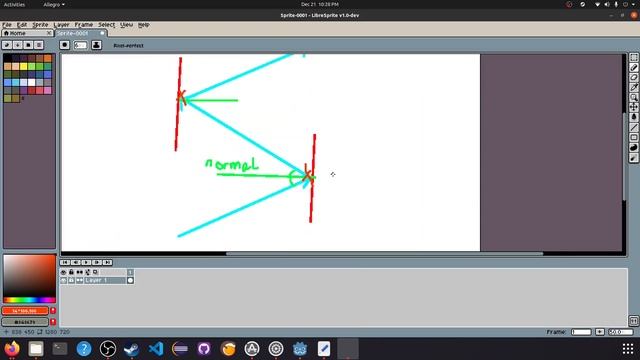Select the Layer 1 cel in frame 1
This screenshot has width=640, height=360.
130,280
